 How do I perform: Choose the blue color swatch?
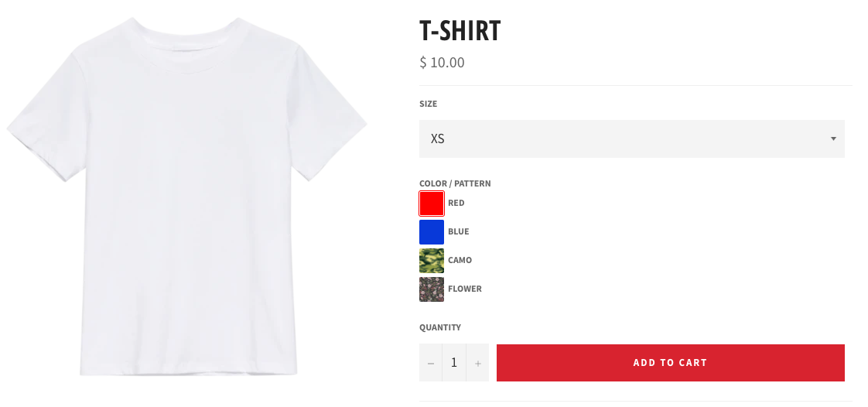(x=431, y=232)
